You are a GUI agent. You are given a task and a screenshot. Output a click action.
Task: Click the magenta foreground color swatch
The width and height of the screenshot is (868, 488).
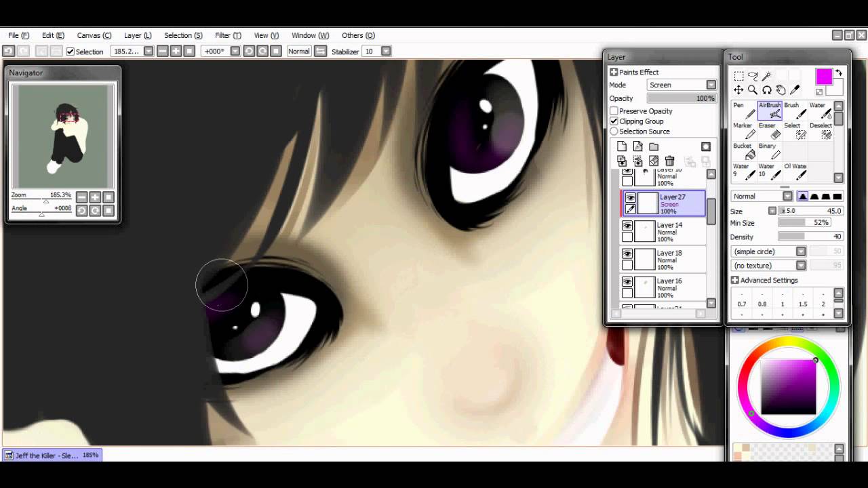point(823,77)
